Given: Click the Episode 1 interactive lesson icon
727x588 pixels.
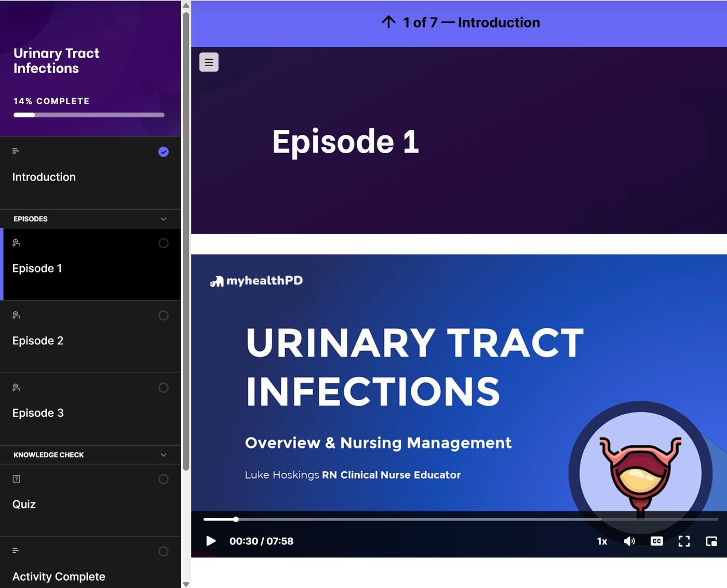Looking at the screenshot, I should click(x=16, y=243).
